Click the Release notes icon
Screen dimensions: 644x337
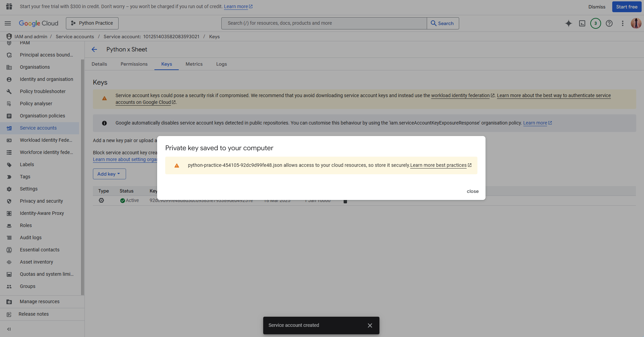[9, 314]
